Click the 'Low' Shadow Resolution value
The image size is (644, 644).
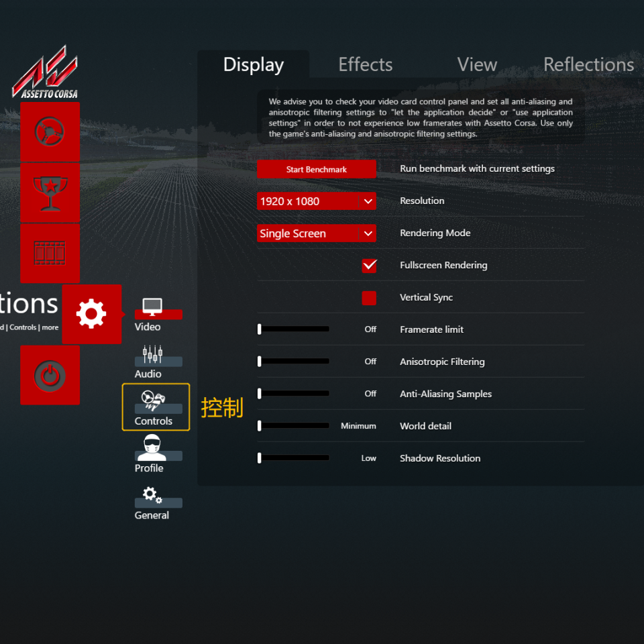[368, 458]
